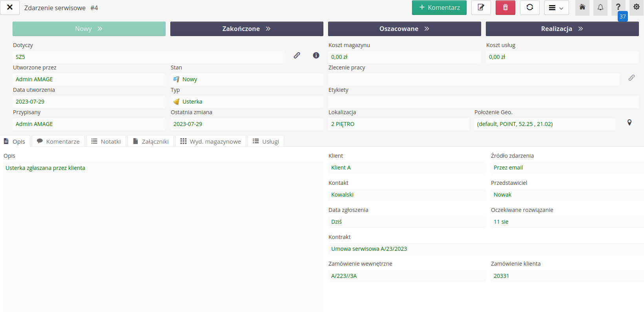
Task: Select the Wyd. magazynowe tab
Action: [x=211, y=141]
